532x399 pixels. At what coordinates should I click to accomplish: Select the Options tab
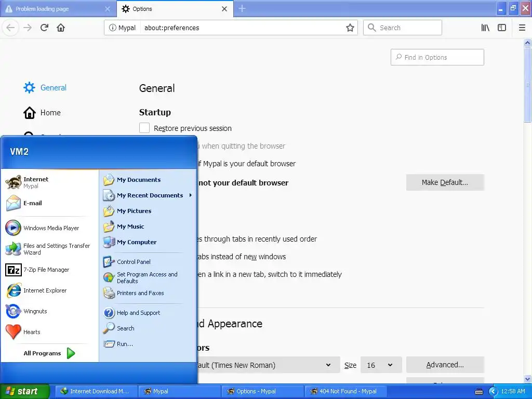click(x=175, y=9)
